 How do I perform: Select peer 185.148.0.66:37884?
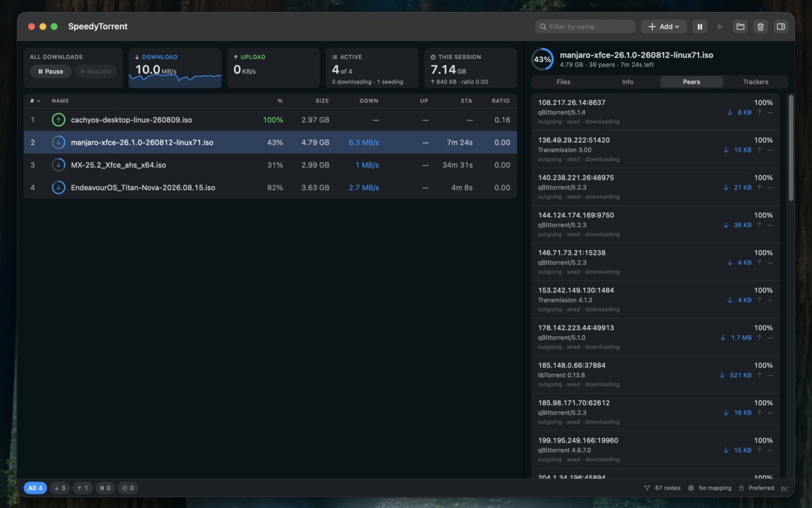[655, 375]
